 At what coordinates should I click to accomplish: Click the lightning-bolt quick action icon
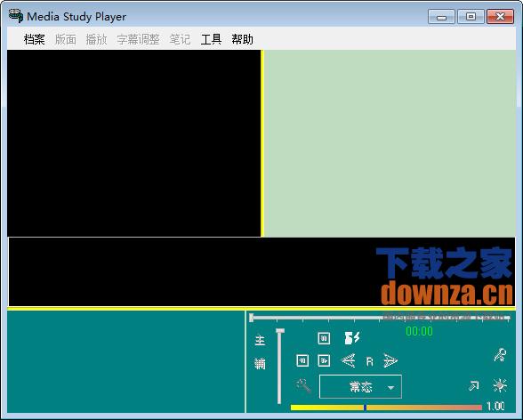click(352, 338)
